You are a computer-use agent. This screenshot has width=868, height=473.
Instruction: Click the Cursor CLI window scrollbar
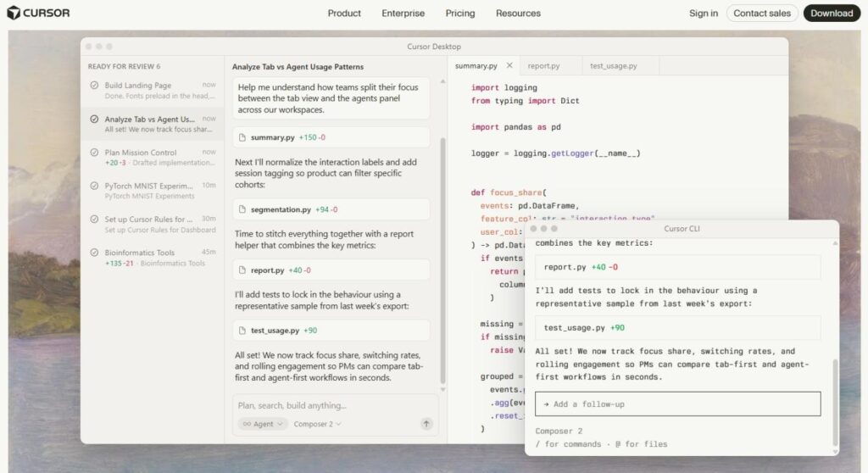pos(835,402)
